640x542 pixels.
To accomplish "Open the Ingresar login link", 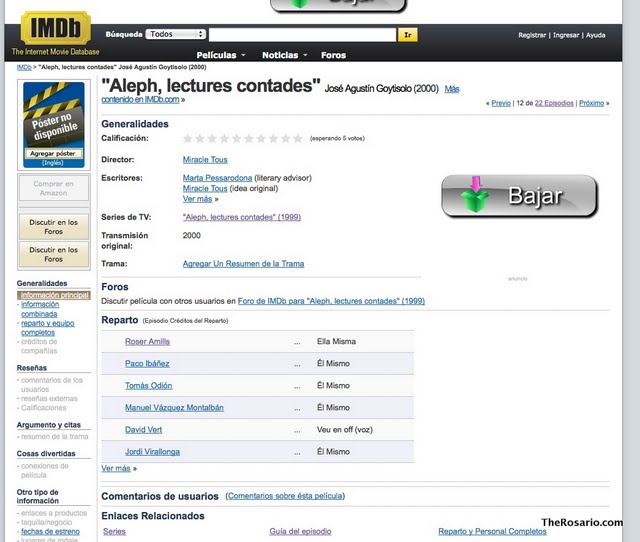I will click(566, 35).
